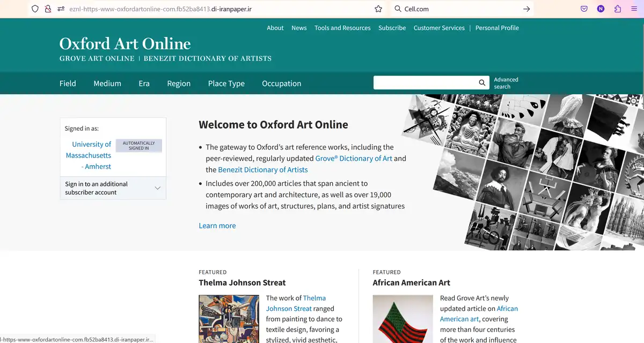
Task: Select the News menu item
Action: (x=299, y=27)
